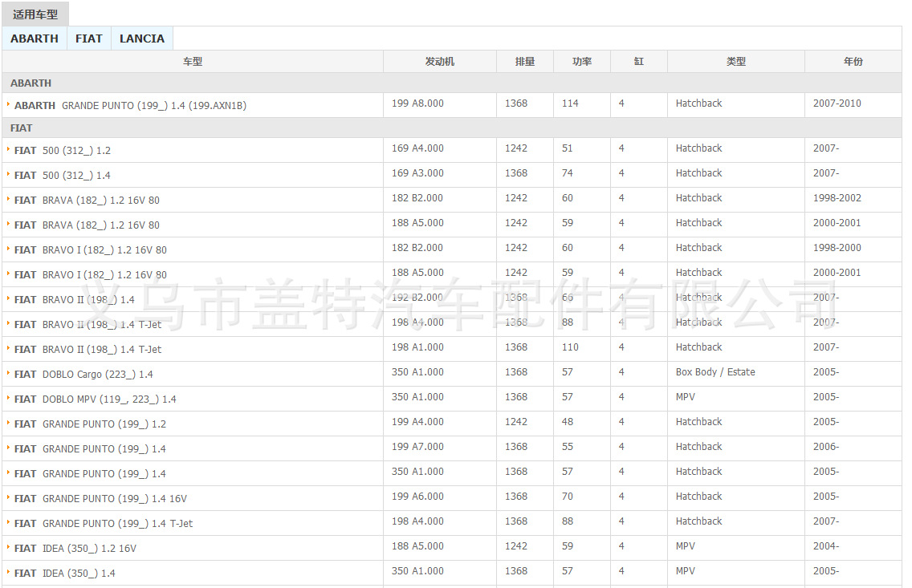The image size is (912, 588).
Task: Select engine code 192 B2.000
Action: point(417,298)
